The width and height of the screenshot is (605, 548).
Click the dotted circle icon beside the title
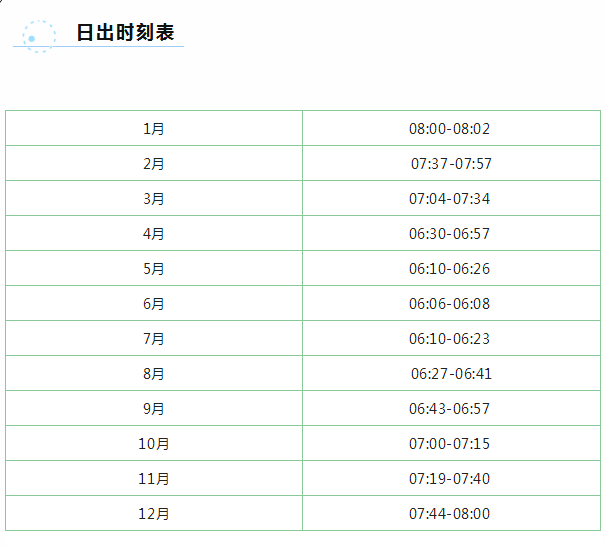(x=39, y=37)
